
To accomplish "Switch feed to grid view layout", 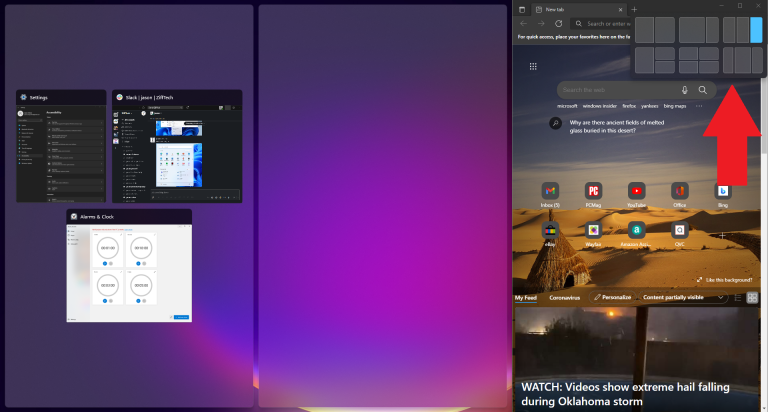I will (752, 297).
